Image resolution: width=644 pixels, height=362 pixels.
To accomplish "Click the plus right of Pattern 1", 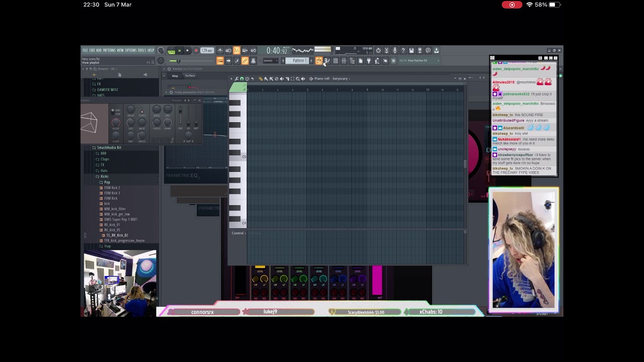I will point(311,60).
